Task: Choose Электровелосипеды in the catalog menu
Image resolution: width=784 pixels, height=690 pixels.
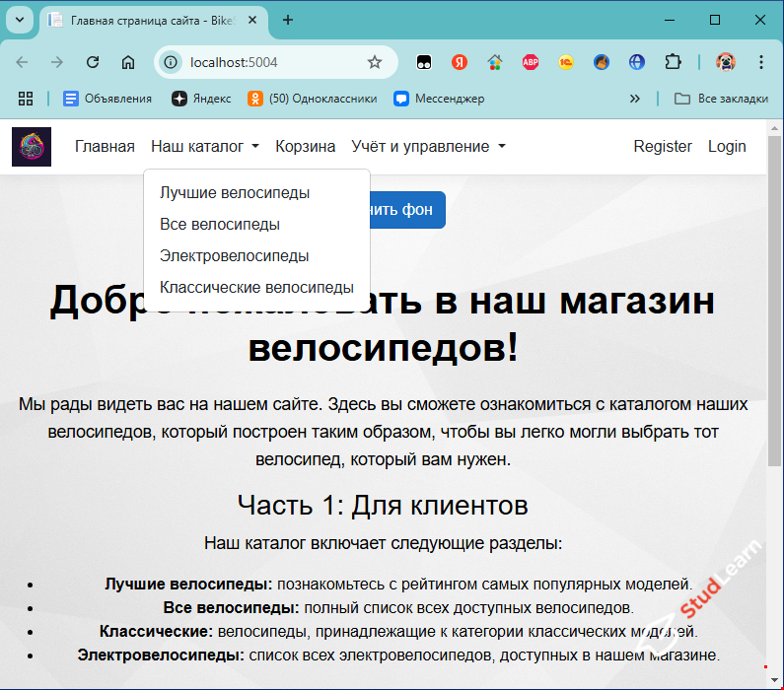Action: click(235, 256)
